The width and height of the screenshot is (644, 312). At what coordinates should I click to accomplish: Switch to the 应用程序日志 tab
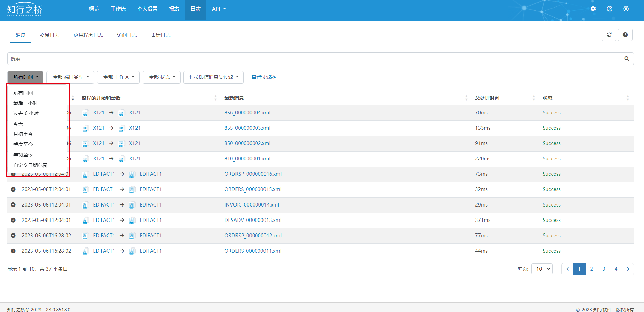pyautogui.click(x=88, y=35)
